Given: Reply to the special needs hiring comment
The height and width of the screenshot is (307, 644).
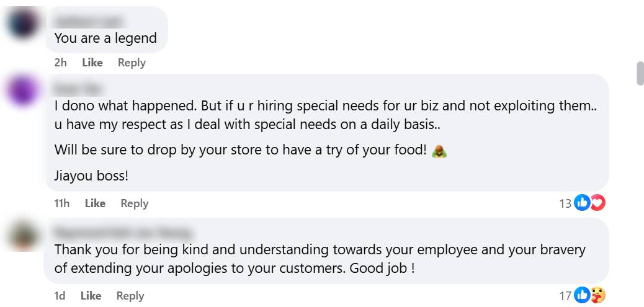Looking at the screenshot, I should (x=135, y=203).
